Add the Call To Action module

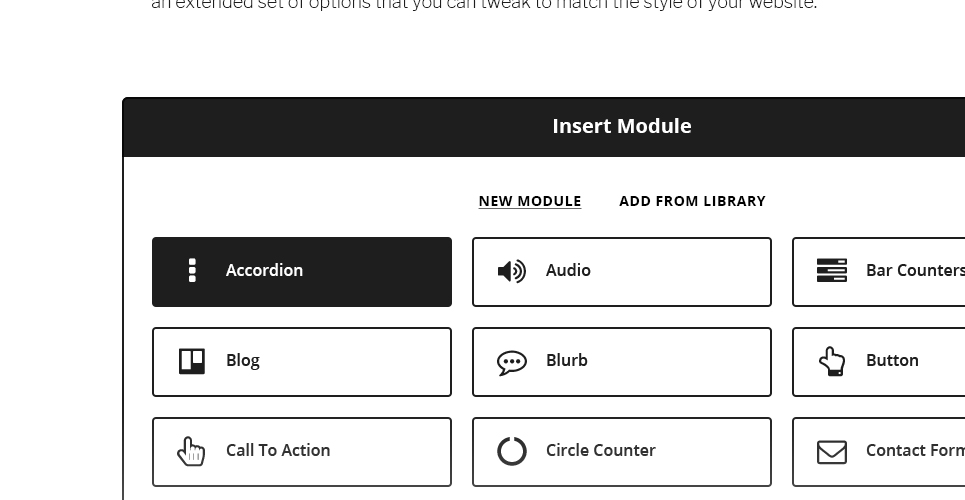click(302, 452)
